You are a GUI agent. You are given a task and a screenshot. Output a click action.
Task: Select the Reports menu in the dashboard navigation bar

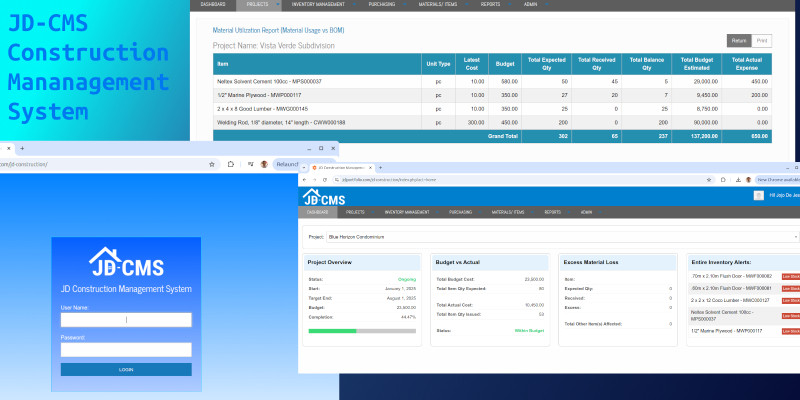tap(552, 212)
